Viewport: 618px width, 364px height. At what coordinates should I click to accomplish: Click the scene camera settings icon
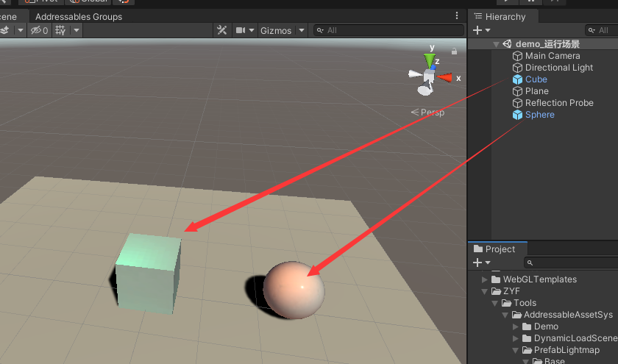coord(241,30)
